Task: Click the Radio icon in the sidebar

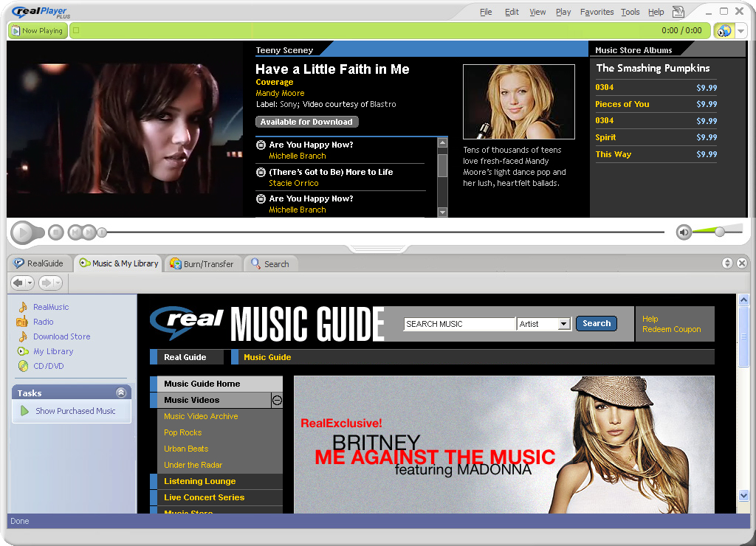Action: pyautogui.click(x=22, y=322)
